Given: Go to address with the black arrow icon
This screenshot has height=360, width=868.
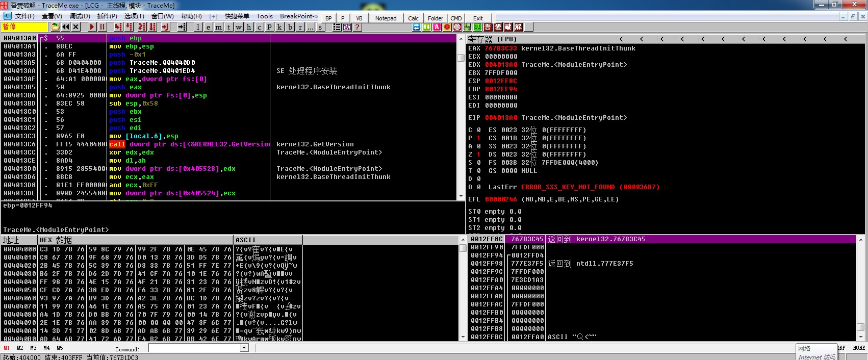Looking at the screenshot, I should pyautogui.click(x=182, y=27).
